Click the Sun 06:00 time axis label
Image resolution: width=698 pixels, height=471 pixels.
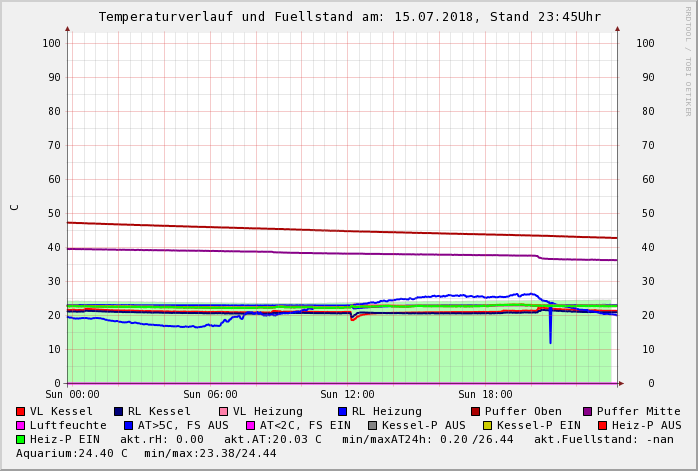(x=210, y=395)
